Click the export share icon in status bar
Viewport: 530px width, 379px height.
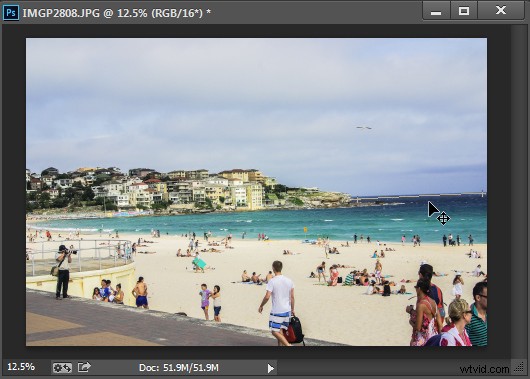point(84,367)
